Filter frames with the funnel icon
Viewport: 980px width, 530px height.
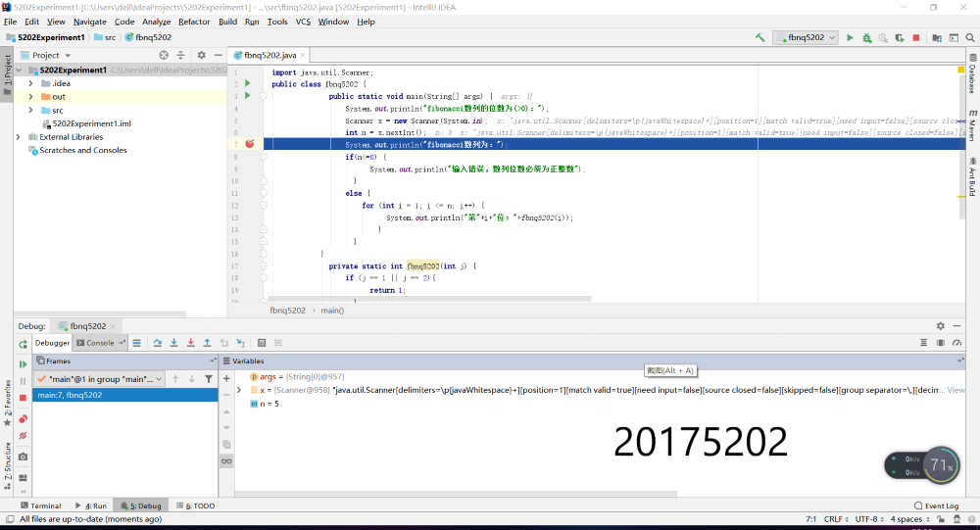(x=209, y=379)
